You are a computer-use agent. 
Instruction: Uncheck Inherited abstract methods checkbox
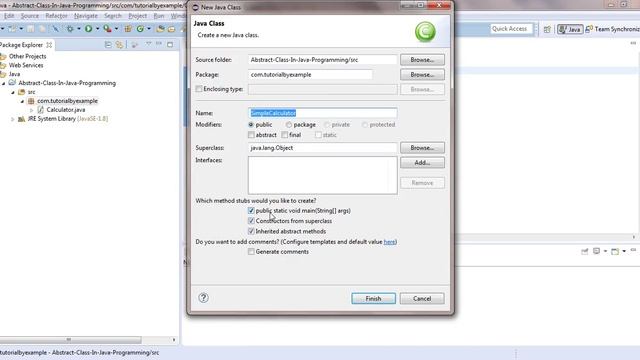[x=251, y=231]
